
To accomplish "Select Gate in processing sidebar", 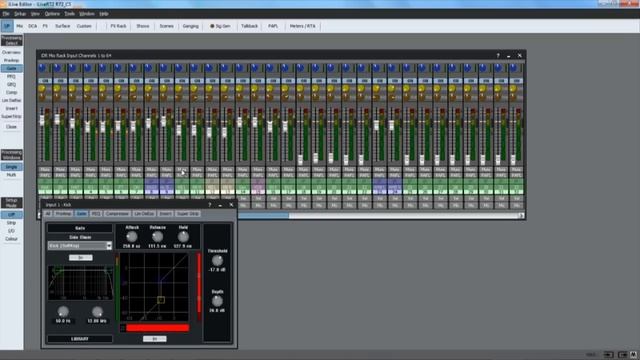I will point(11,69).
